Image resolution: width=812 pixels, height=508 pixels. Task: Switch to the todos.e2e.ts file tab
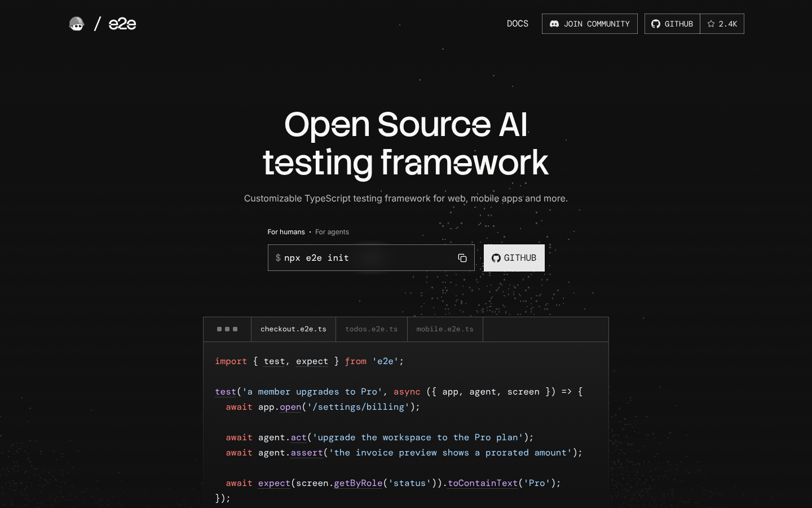372,329
